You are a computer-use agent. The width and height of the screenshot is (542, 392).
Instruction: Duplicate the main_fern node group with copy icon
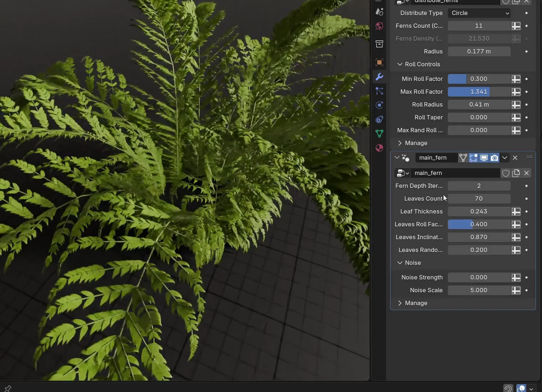point(516,173)
